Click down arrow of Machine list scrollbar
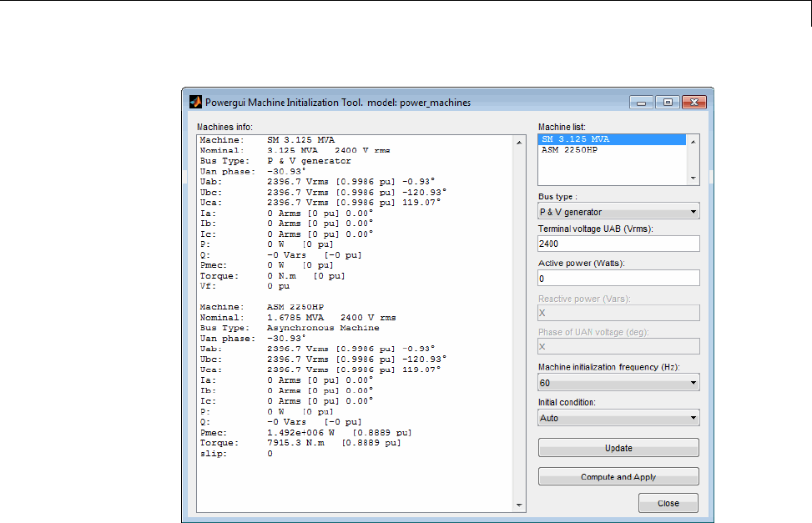812x523 pixels. pos(693,179)
